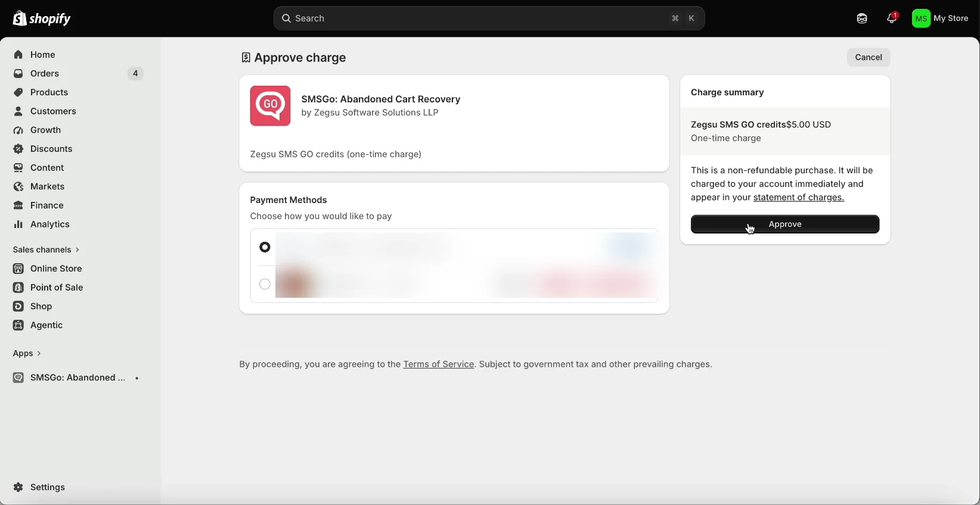Click the Content icon
Image resolution: width=980 pixels, height=505 pixels.
tap(18, 168)
